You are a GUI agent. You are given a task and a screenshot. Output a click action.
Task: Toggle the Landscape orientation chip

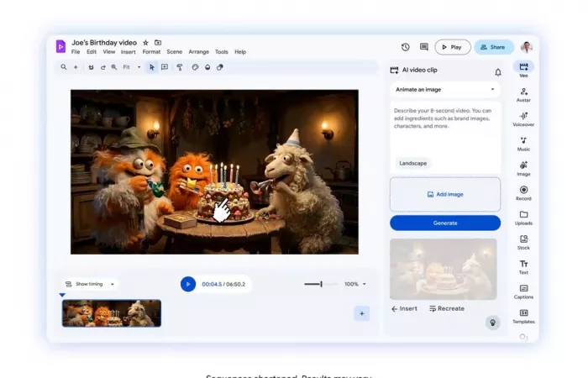(x=413, y=163)
